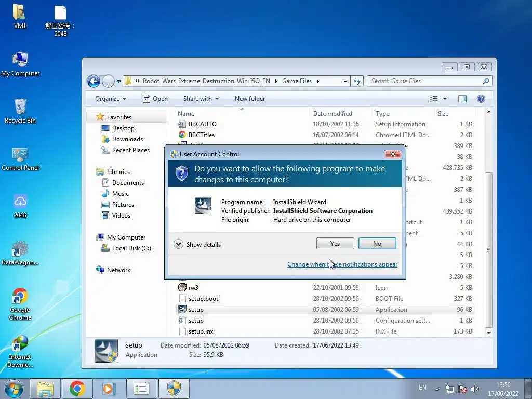Open Downloads in Favorites
The width and height of the screenshot is (532, 399).
[x=127, y=139]
